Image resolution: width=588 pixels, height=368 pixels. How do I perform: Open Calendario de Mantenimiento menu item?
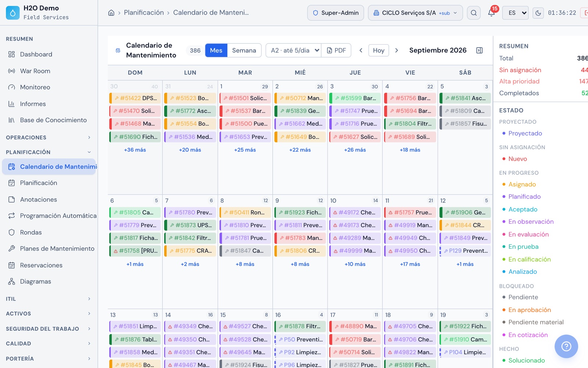point(49,167)
